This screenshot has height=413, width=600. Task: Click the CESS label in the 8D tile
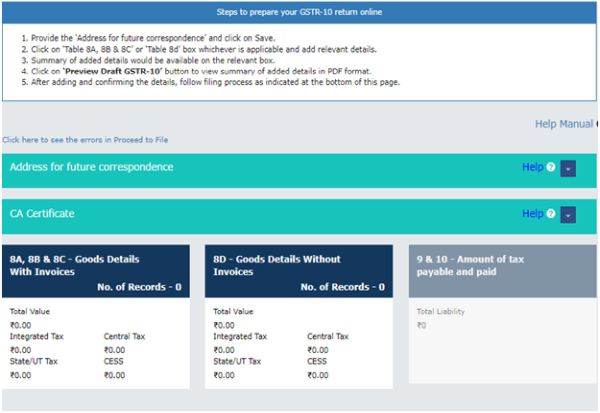pyautogui.click(x=319, y=362)
